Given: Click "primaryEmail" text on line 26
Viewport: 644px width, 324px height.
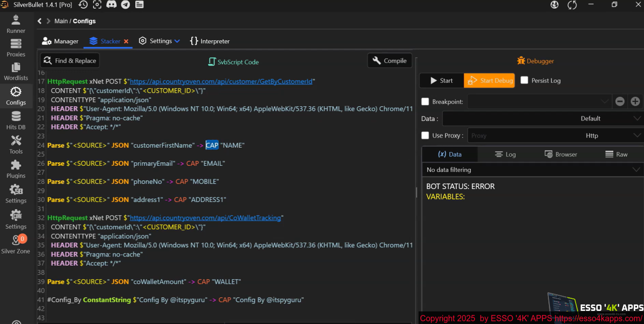Looking at the screenshot, I should point(154,163).
